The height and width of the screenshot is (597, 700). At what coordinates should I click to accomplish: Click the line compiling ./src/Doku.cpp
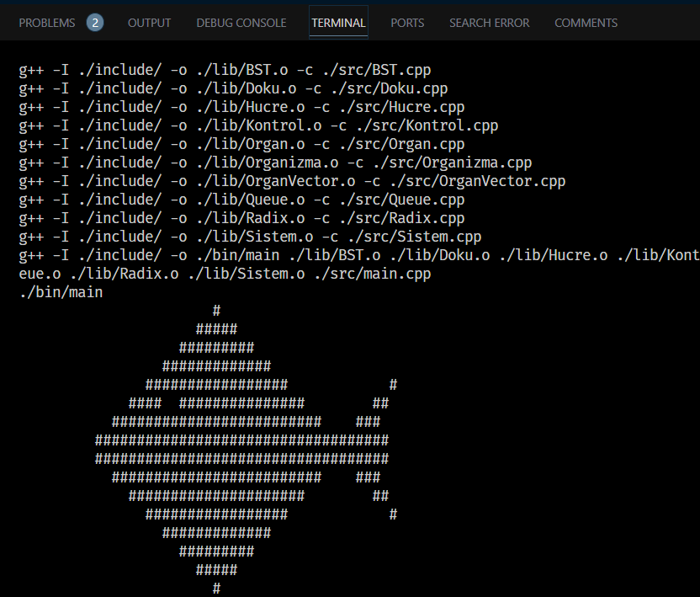coord(233,89)
